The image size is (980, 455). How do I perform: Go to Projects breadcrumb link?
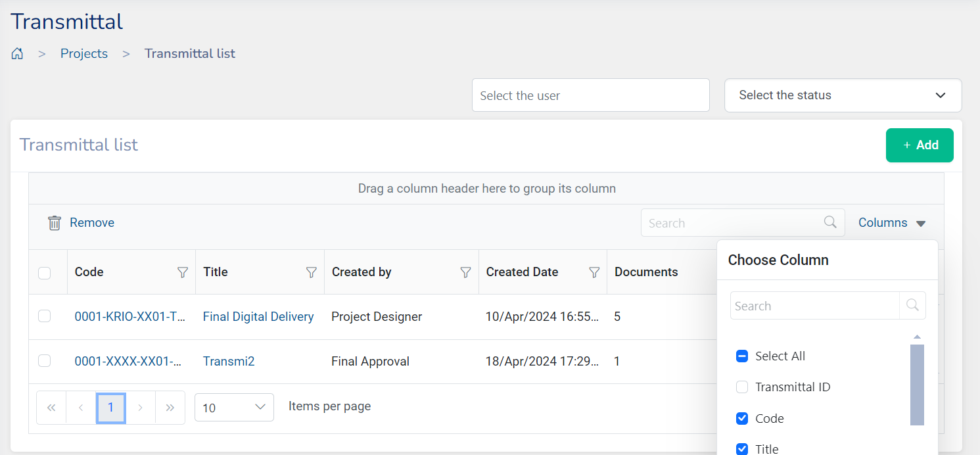(84, 54)
